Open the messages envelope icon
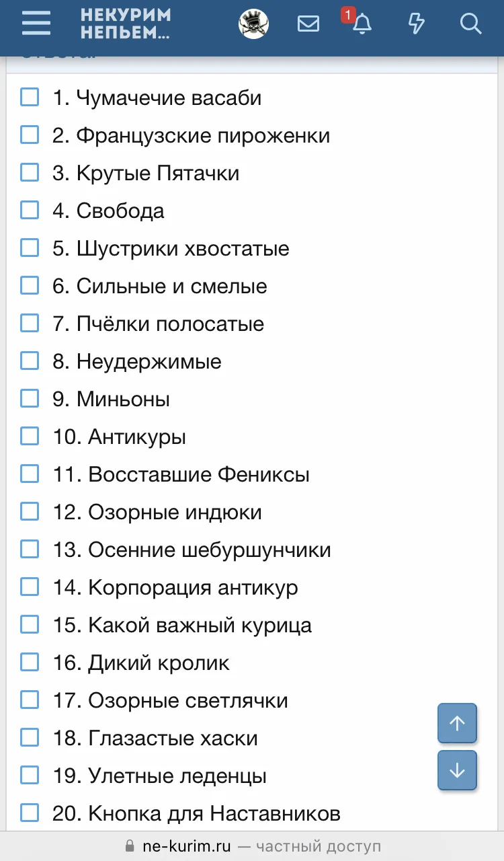 click(x=308, y=24)
